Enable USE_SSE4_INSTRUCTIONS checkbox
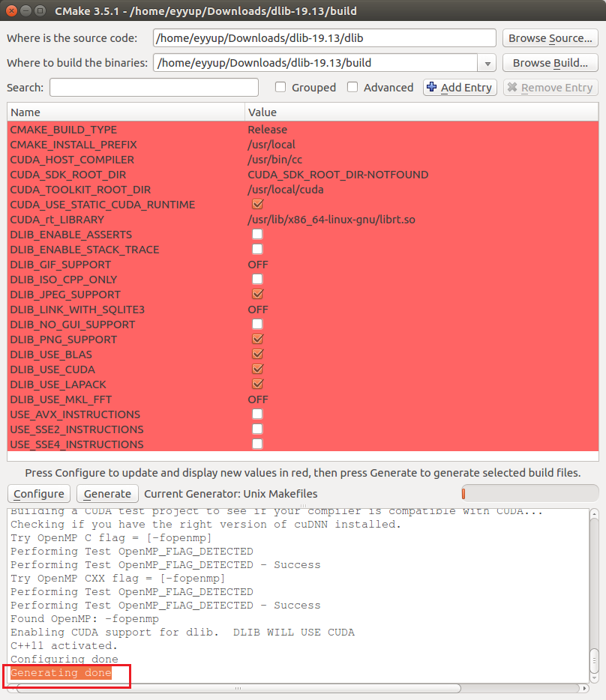 pyautogui.click(x=257, y=444)
